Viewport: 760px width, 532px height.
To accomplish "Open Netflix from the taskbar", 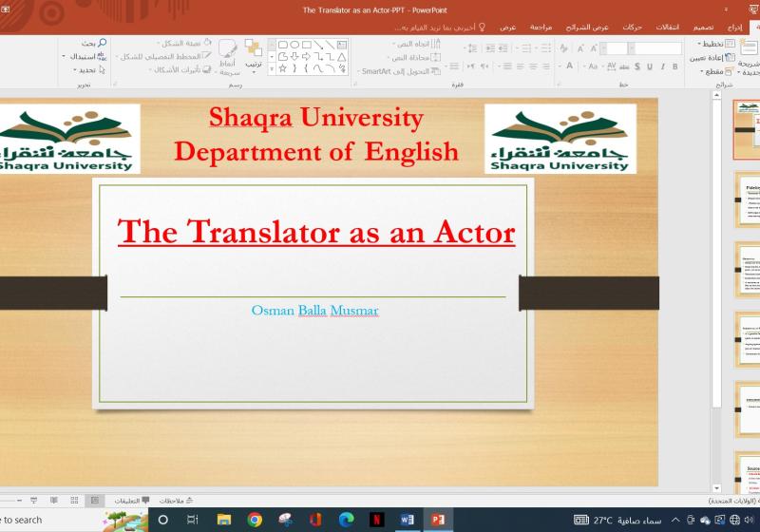I will click(376, 520).
